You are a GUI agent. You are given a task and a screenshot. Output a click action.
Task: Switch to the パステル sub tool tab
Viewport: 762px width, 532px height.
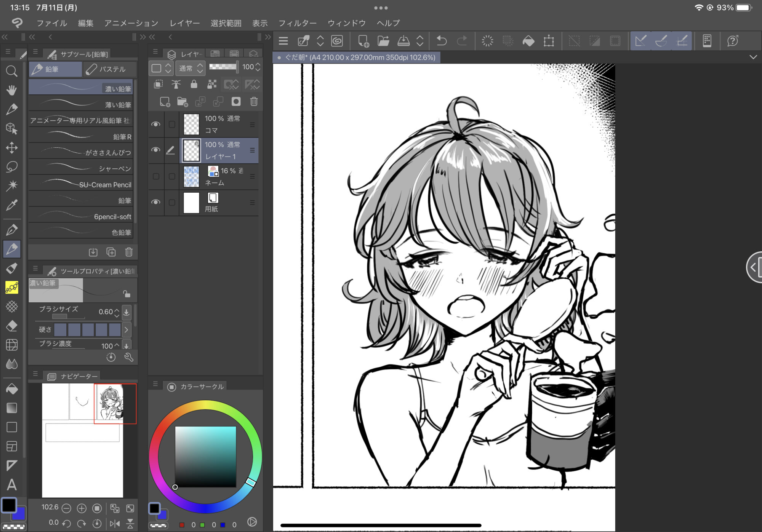pyautogui.click(x=110, y=69)
